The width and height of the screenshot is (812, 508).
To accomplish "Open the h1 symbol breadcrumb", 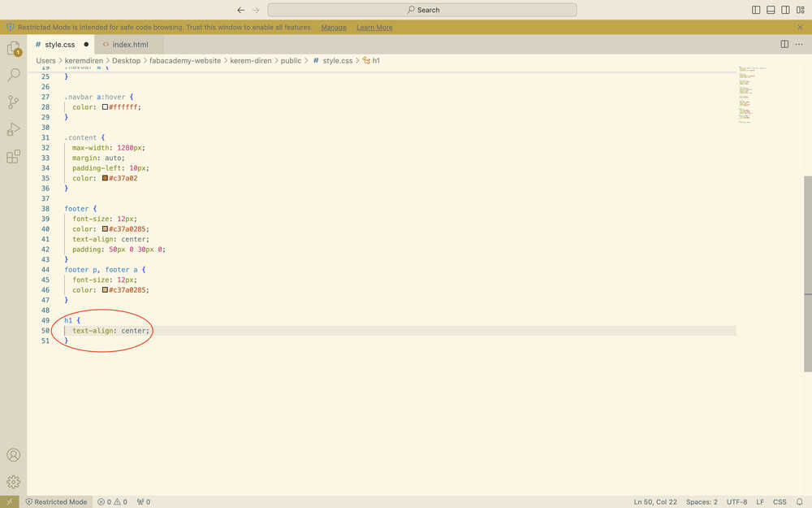I will pyautogui.click(x=371, y=61).
